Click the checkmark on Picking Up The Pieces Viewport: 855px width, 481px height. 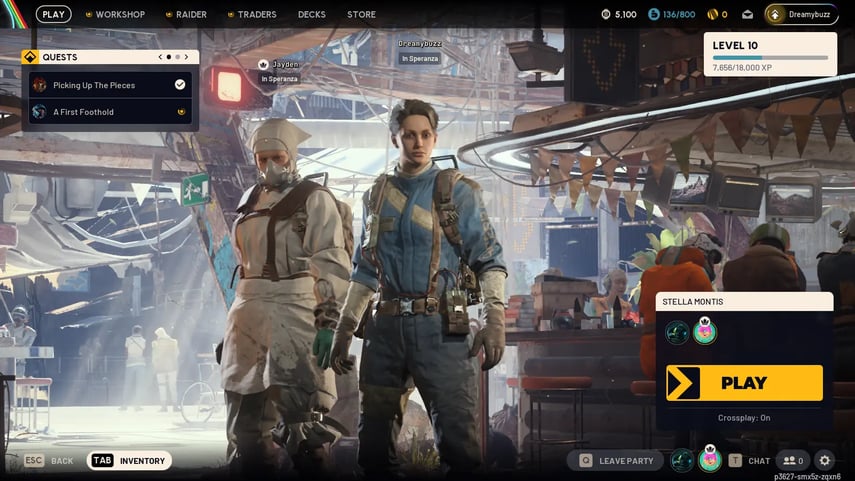coord(180,85)
